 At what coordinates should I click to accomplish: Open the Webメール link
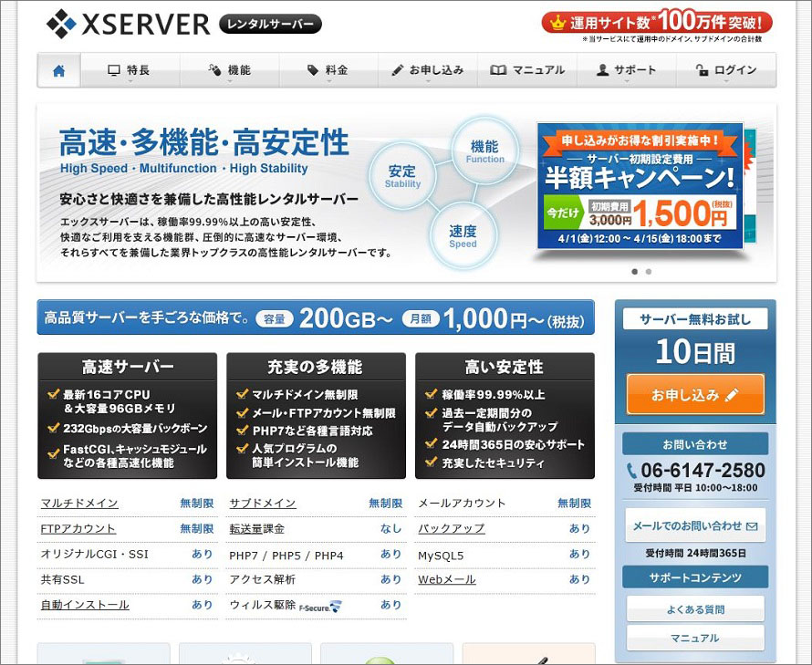pos(447,579)
